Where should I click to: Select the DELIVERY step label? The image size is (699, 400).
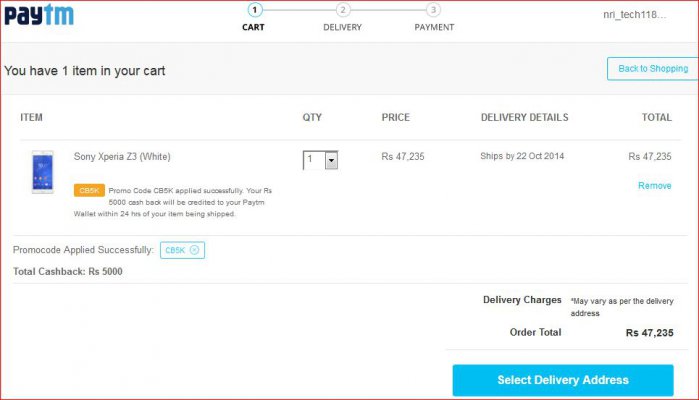pyautogui.click(x=342, y=27)
